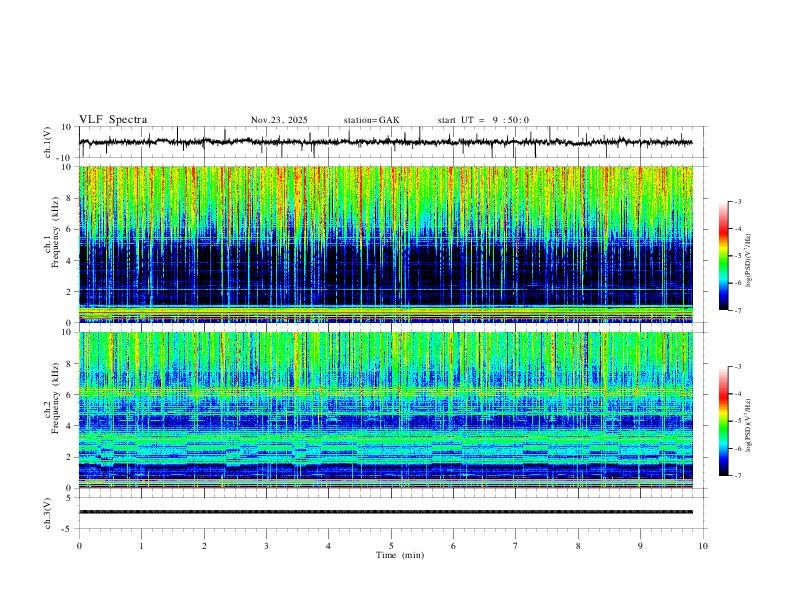792x612 pixels.
Task: Click the "-7" label on lower color bar
Action: [738, 476]
